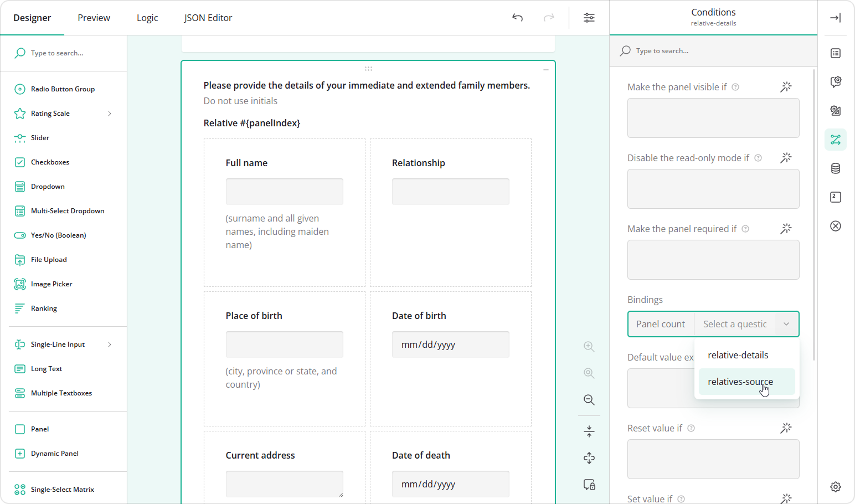The image size is (855, 504).
Task: Open the 'Select a question' bindings dropdown
Action: 746,324
